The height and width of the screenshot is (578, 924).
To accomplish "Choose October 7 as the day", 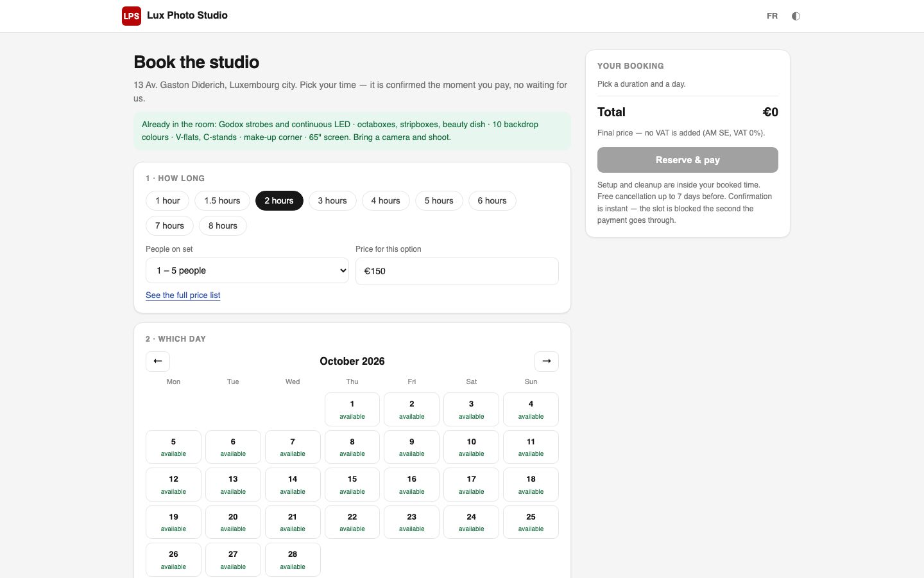I will click(293, 447).
